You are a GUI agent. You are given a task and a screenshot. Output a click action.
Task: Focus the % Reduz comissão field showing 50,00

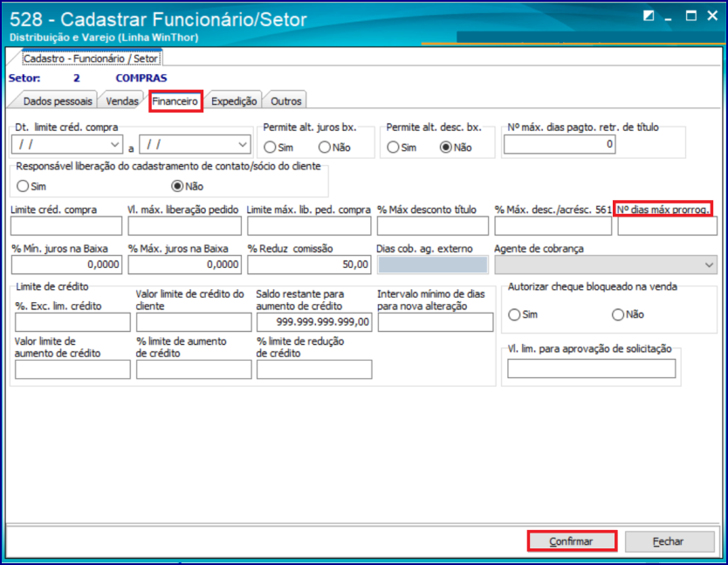click(309, 265)
